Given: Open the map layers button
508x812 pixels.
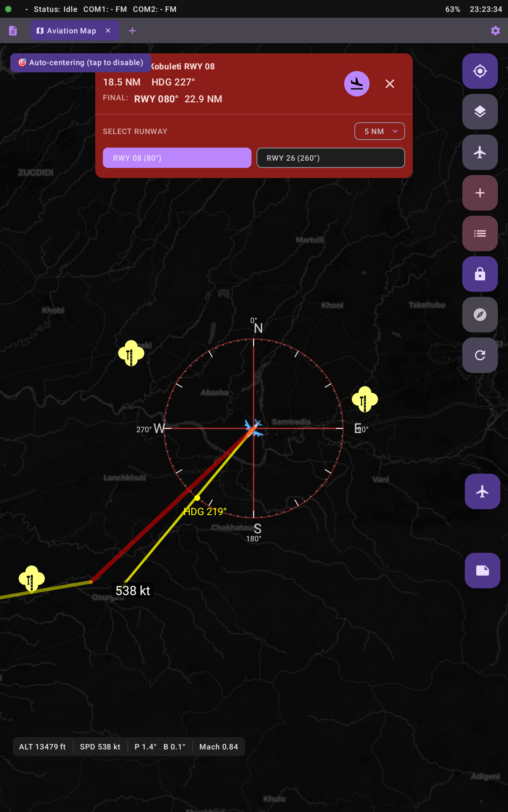Looking at the screenshot, I should click(480, 112).
